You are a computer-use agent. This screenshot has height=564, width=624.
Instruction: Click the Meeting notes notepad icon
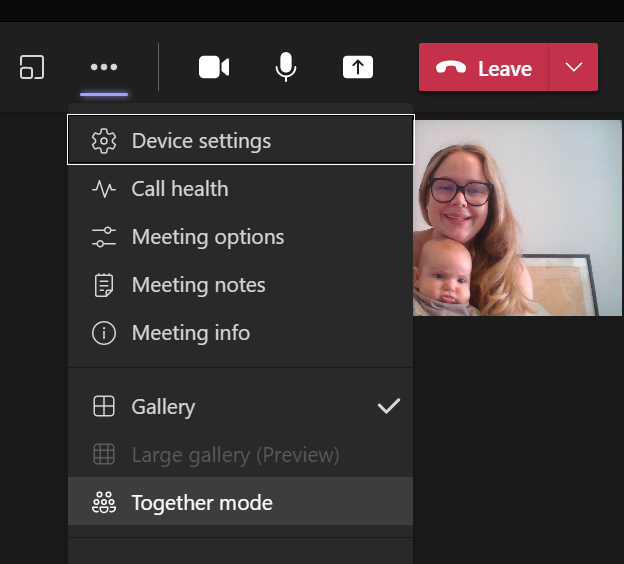[104, 285]
